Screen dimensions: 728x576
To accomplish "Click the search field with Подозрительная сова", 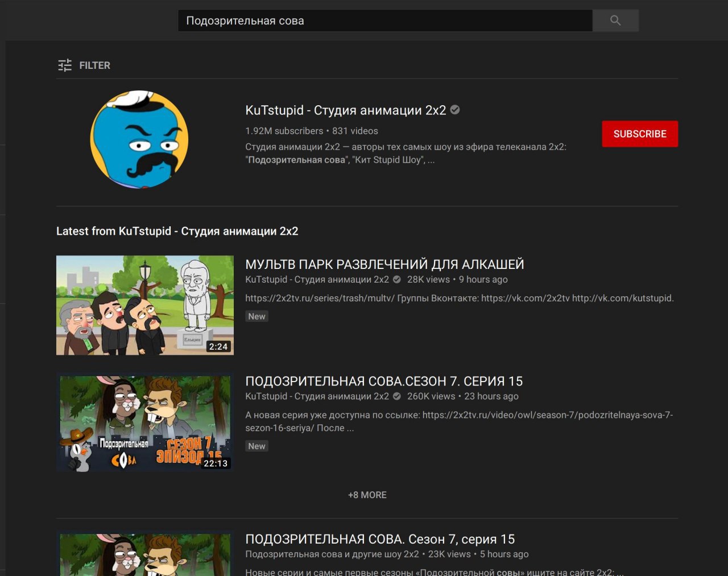I will point(385,20).
